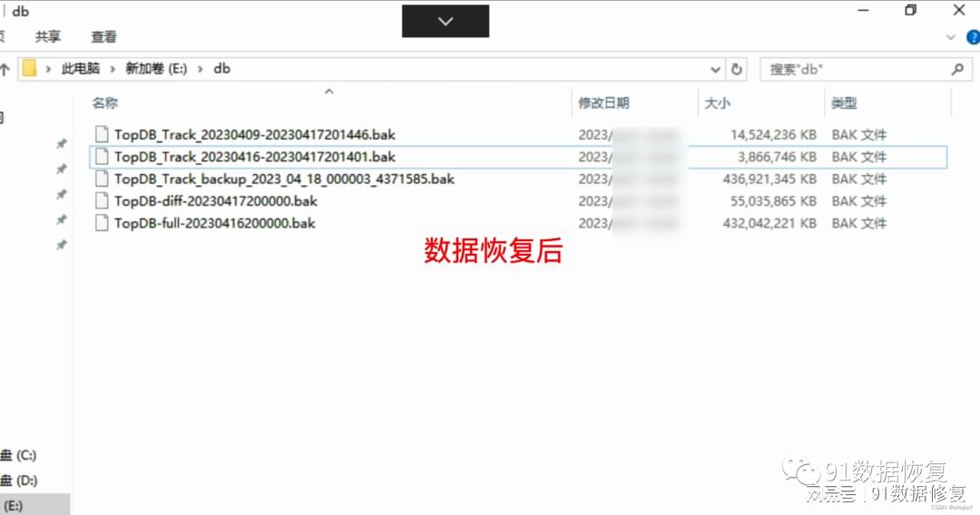Sort by 修改日期 column header
Image resolution: width=980 pixels, height=515 pixels.
(603, 103)
